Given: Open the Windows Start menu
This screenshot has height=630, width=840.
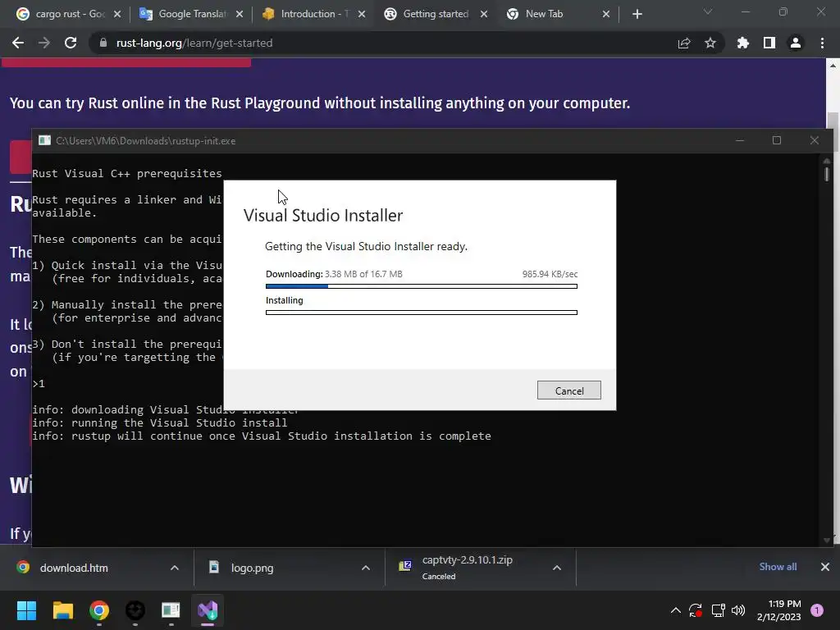Looking at the screenshot, I should click(26, 610).
